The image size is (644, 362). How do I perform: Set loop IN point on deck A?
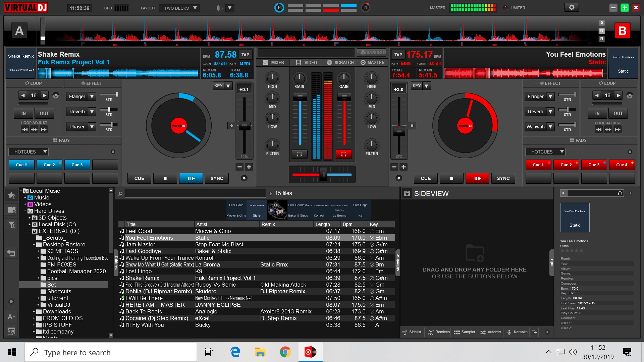[23, 113]
